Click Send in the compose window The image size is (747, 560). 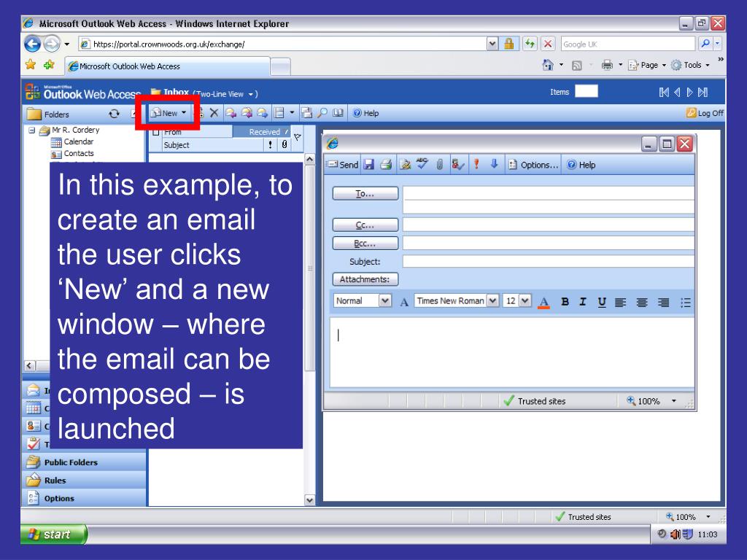[342, 165]
